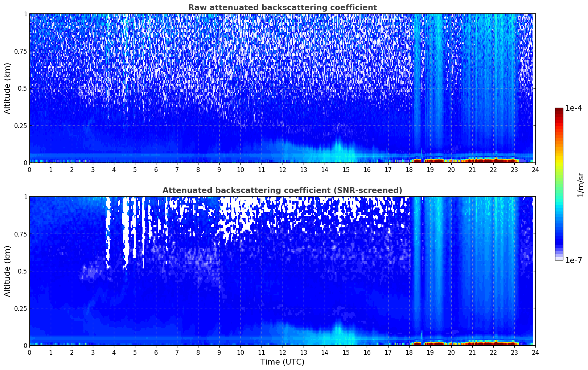Click the '0.25' altitude tick in the top plot

click(20, 126)
